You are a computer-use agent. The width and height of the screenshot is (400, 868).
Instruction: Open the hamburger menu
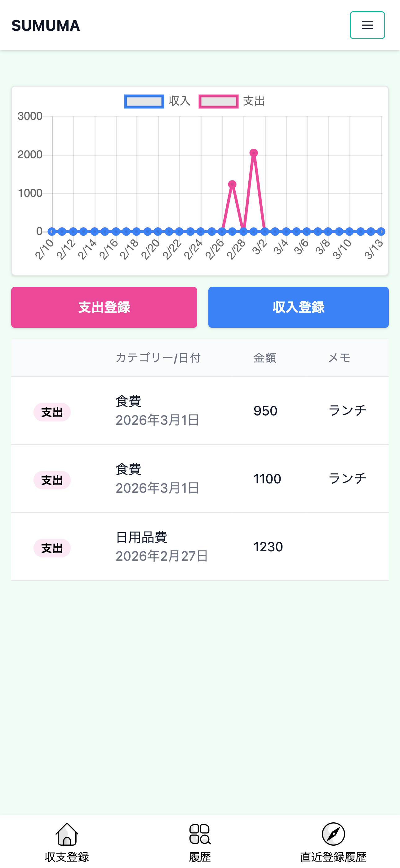coord(367,25)
